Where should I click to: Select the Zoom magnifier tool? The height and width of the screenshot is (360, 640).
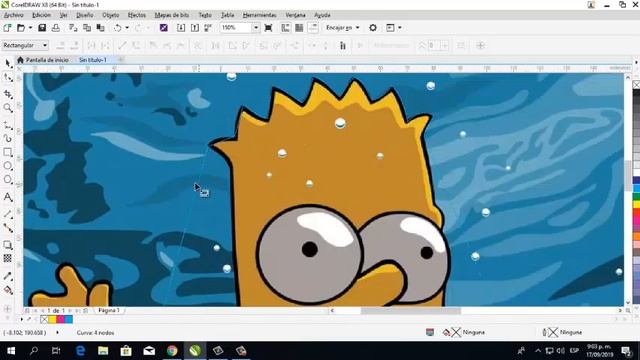(8, 108)
